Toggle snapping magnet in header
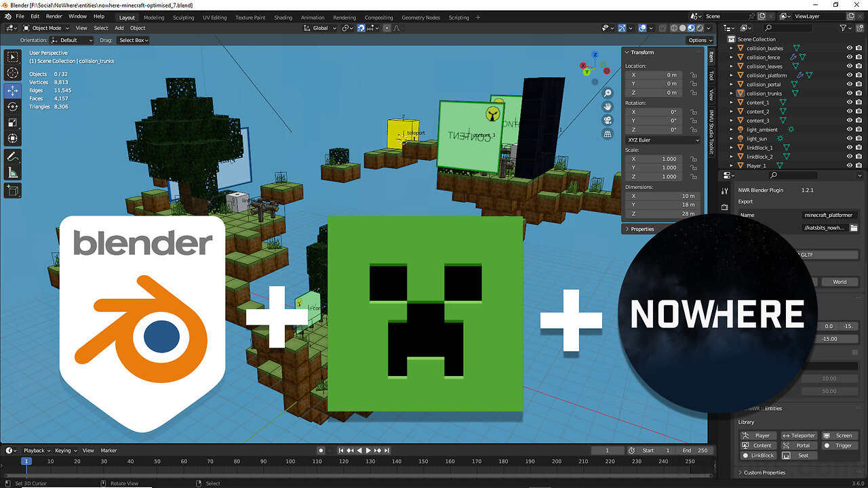The height and width of the screenshot is (488, 868). coord(361,28)
